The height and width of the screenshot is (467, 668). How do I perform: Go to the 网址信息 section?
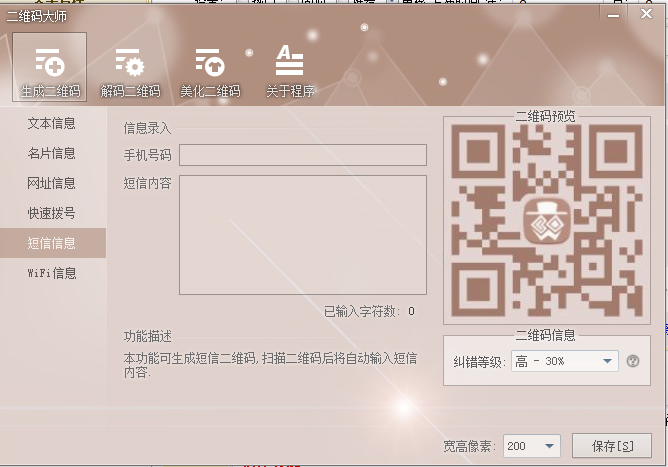coord(52,184)
